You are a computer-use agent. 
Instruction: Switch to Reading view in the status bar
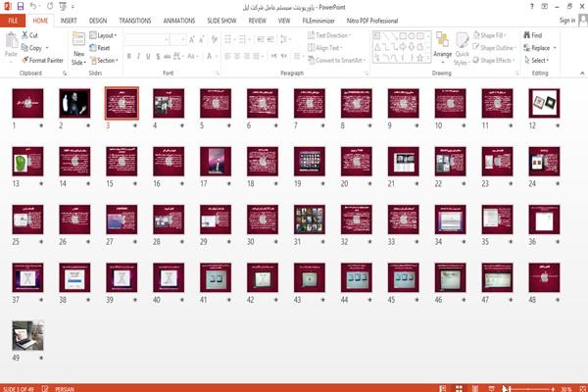(x=475, y=389)
